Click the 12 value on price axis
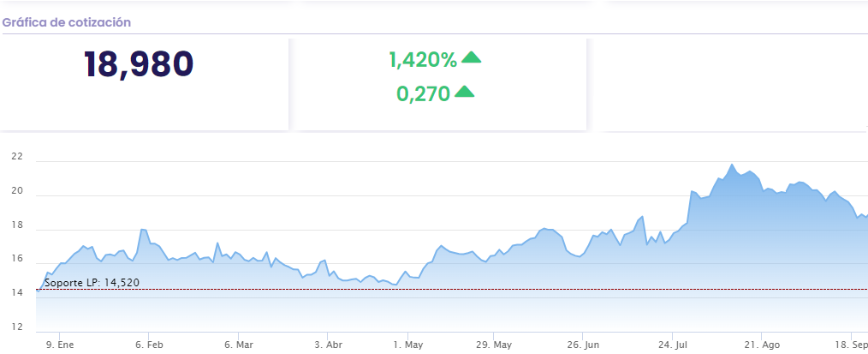Image resolution: width=868 pixels, height=354 pixels. [17, 327]
